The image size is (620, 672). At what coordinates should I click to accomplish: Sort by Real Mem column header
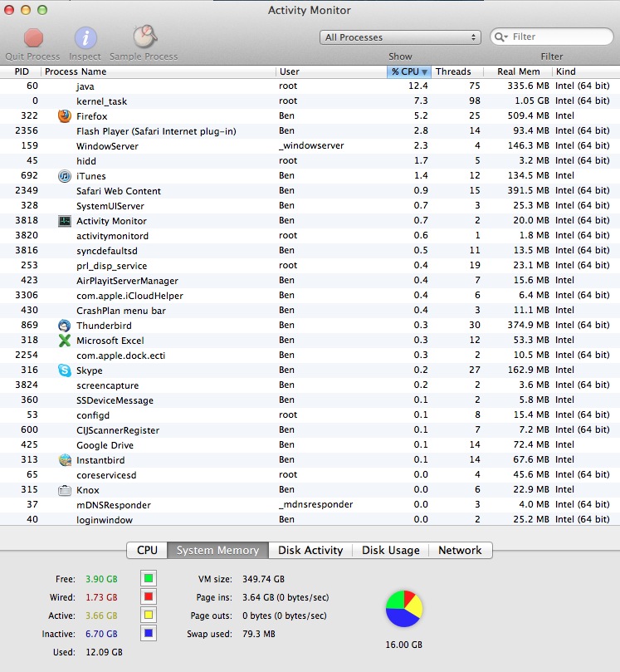click(519, 71)
